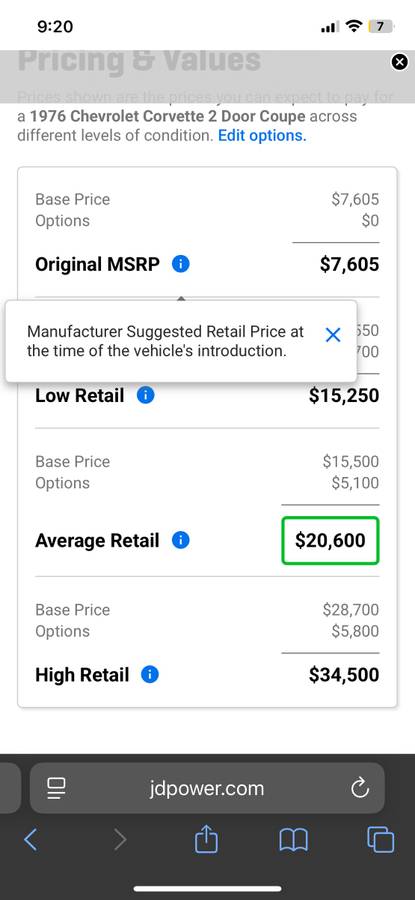
Task: Show info for High Retail
Action: (150, 674)
